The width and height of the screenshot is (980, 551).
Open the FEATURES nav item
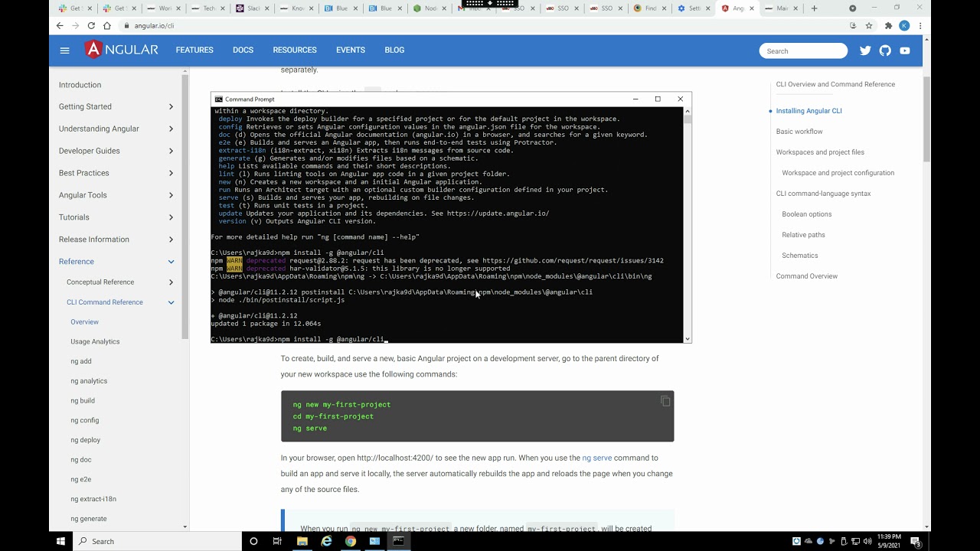pyautogui.click(x=194, y=51)
